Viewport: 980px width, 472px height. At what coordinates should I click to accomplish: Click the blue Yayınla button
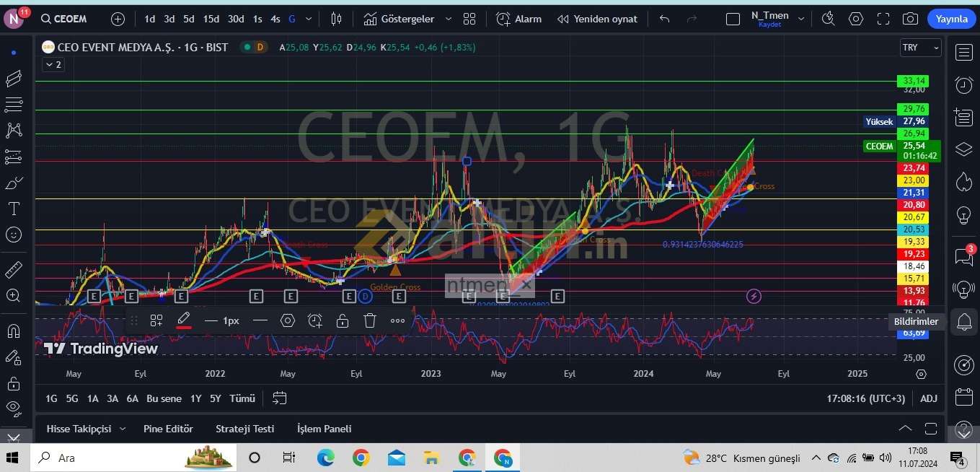(951, 19)
